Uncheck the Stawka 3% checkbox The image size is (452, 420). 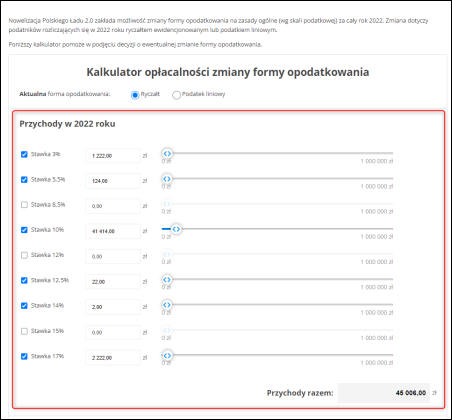coord(24,154)
